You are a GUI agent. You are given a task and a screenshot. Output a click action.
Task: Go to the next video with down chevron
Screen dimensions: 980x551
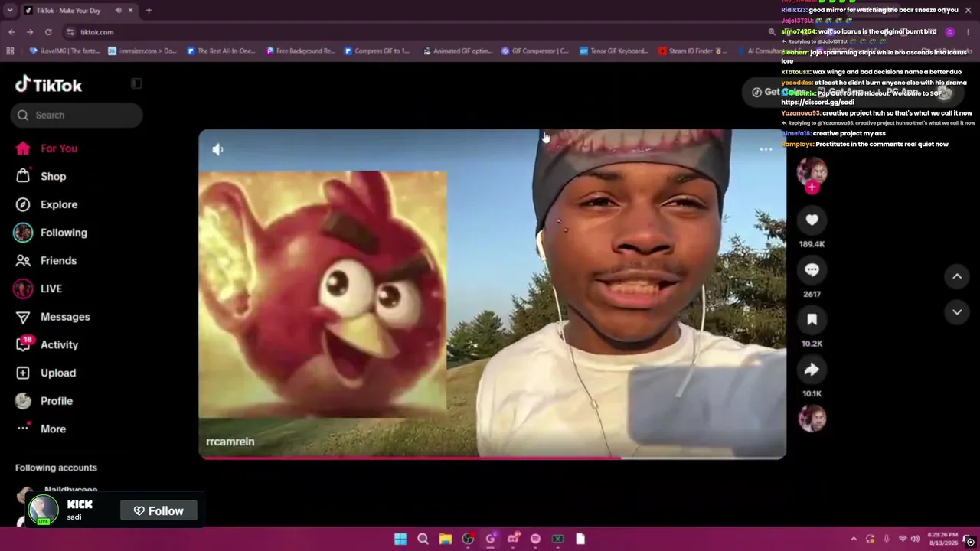click(957, 311)
